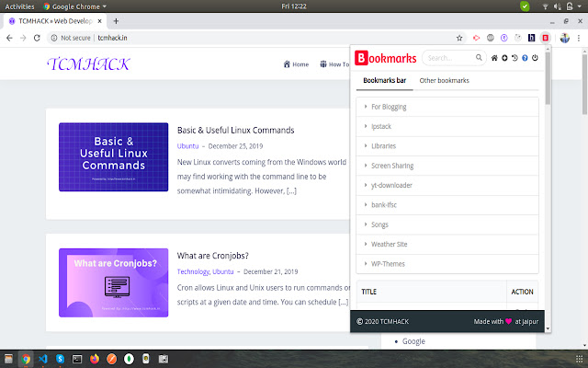Click the Basic & Useful Linux Commands thumbnail
Image resolution: width=588 pixels, height=368 pixels.
click(113, 157)
